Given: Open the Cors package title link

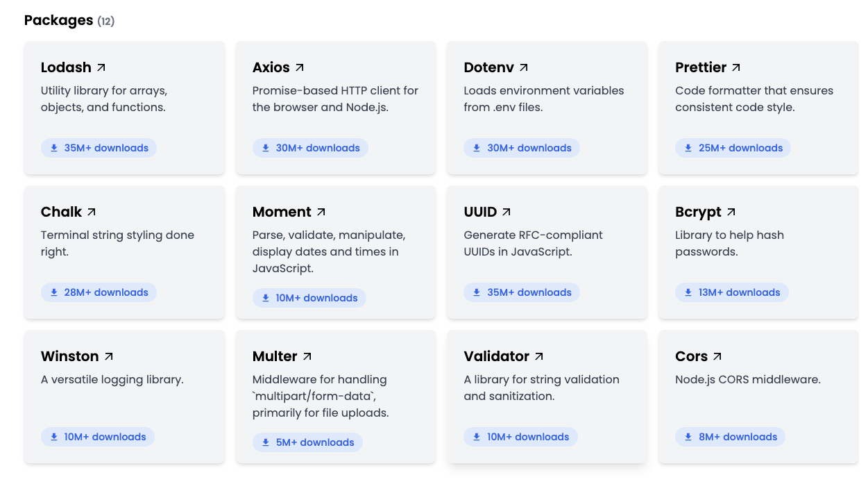Looking at the screenshot, I should pyautogui.click(x=692, y=356).
